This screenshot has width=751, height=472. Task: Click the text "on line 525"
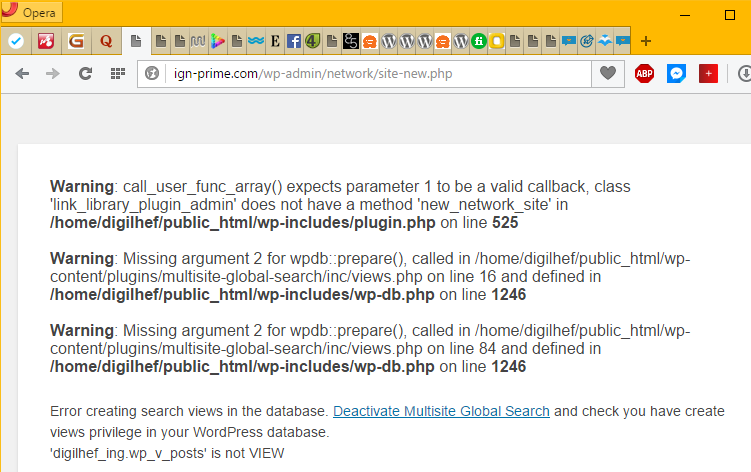pos(479,223)
